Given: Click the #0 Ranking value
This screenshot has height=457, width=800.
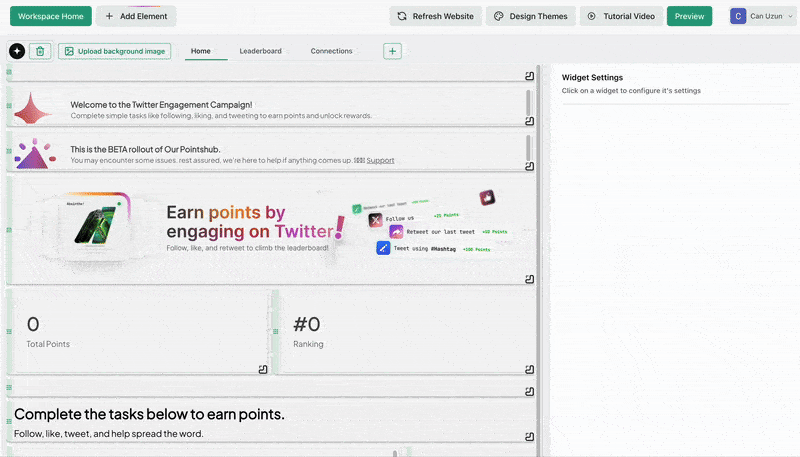Looking at the screenshot, I should pos(307,324).
